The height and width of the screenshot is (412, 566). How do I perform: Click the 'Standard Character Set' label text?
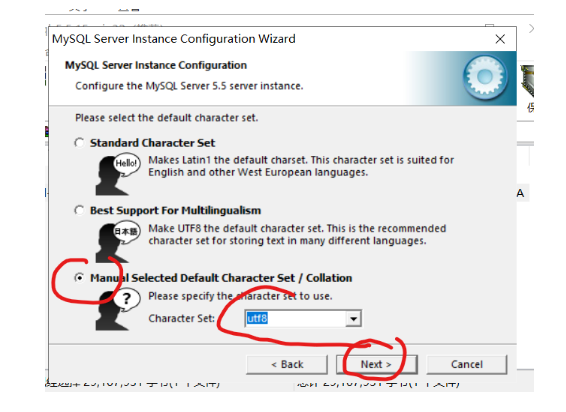pos(152,143)
